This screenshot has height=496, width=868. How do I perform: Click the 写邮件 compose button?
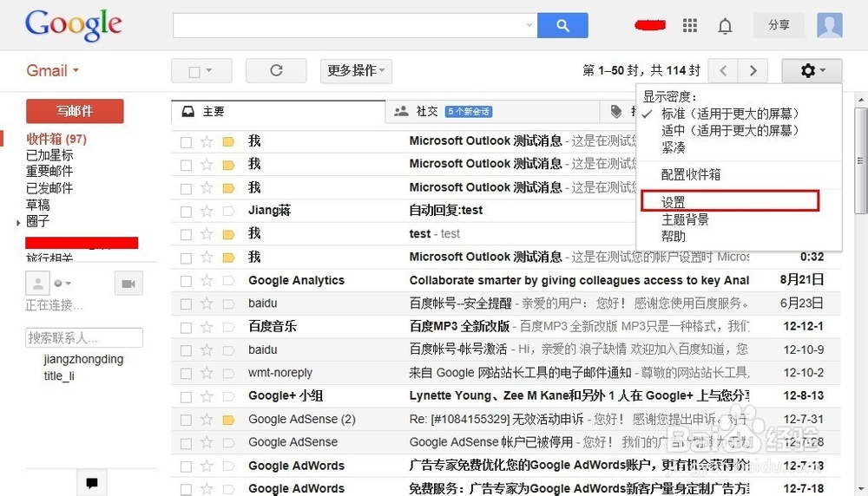tap(75, 111)
